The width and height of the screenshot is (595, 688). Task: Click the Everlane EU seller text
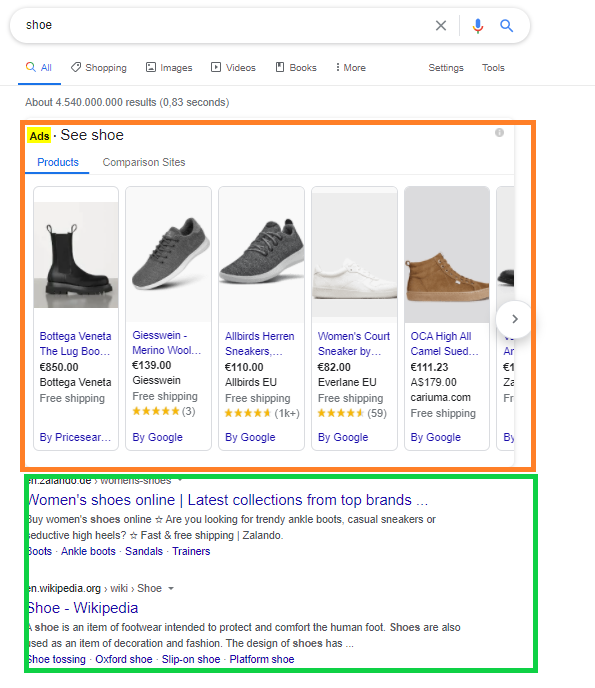[347, 382]
